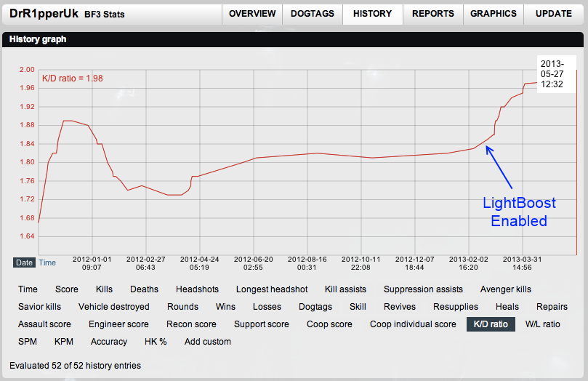Select the K/D ratio metric
588x381 pixels.
491,324
